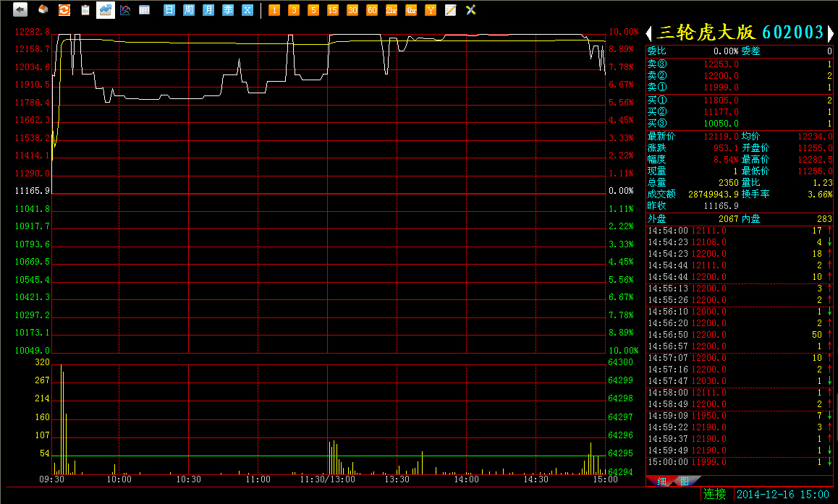Select buy level 买② price 11177.0
Viewport: 838px width, 504px height.
721,112
